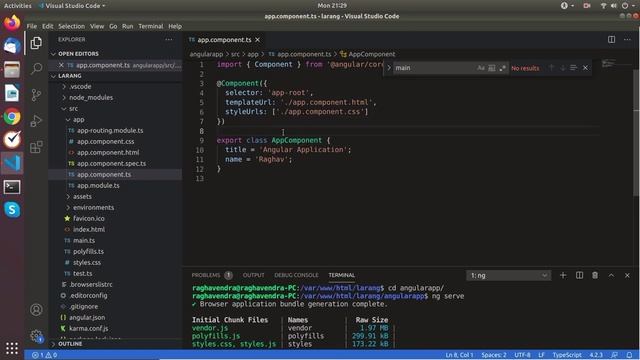Click errors and warnings status indicator
The width and height of the screenshot is (640, 360).
(44, 355)
